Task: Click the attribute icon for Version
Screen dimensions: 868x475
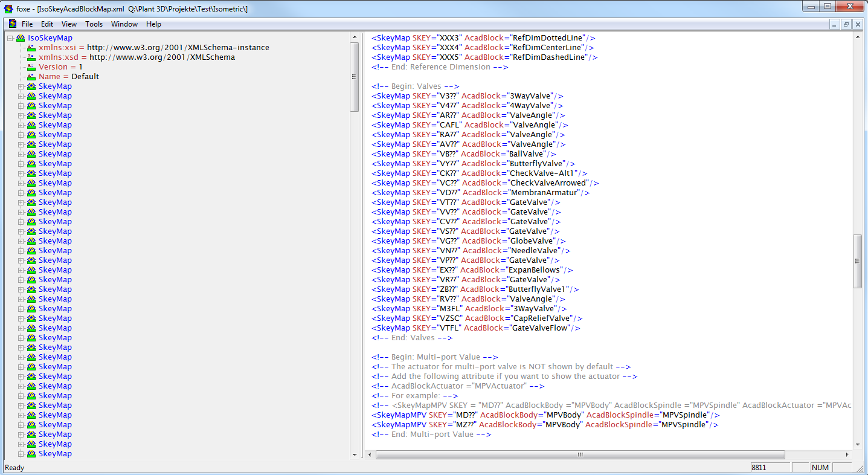Action: coord(31,66)
